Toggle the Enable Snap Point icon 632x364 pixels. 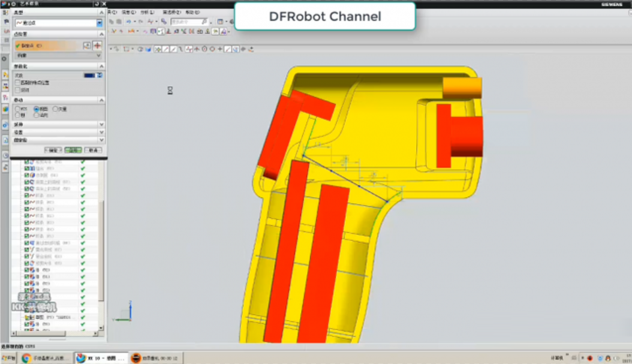click(158, 49)
